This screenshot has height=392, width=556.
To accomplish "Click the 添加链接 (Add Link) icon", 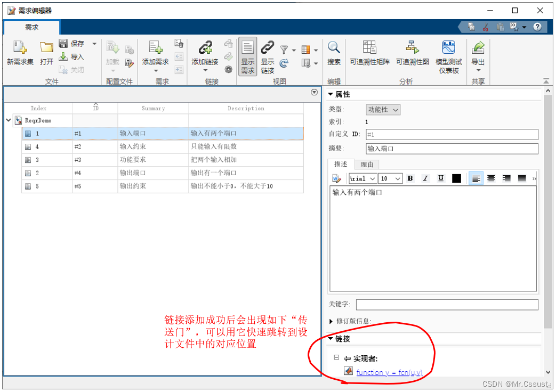I will click(205, 48).
